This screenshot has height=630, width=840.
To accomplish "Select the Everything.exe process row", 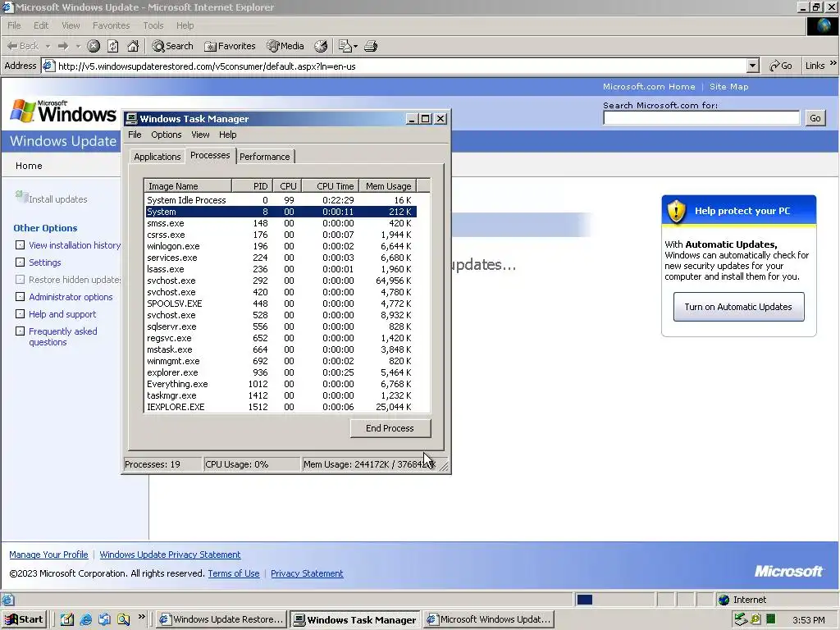I will click(281, 384).
